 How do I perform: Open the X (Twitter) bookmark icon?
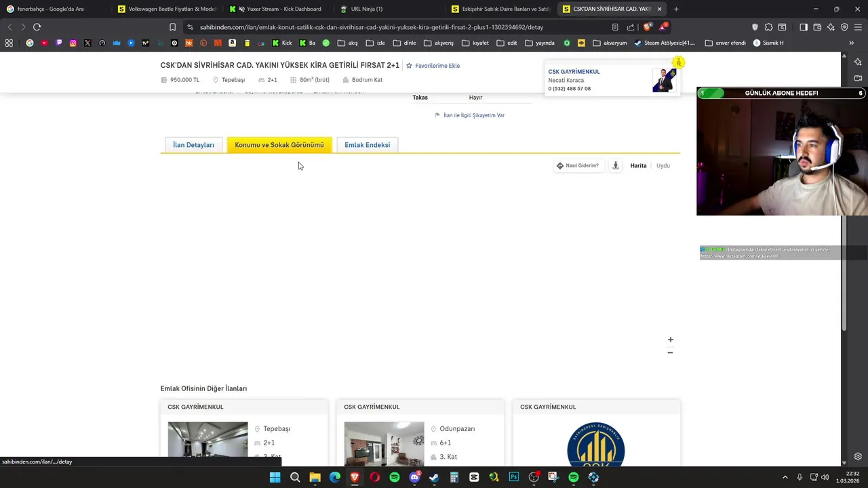click(x=87, y=43)
